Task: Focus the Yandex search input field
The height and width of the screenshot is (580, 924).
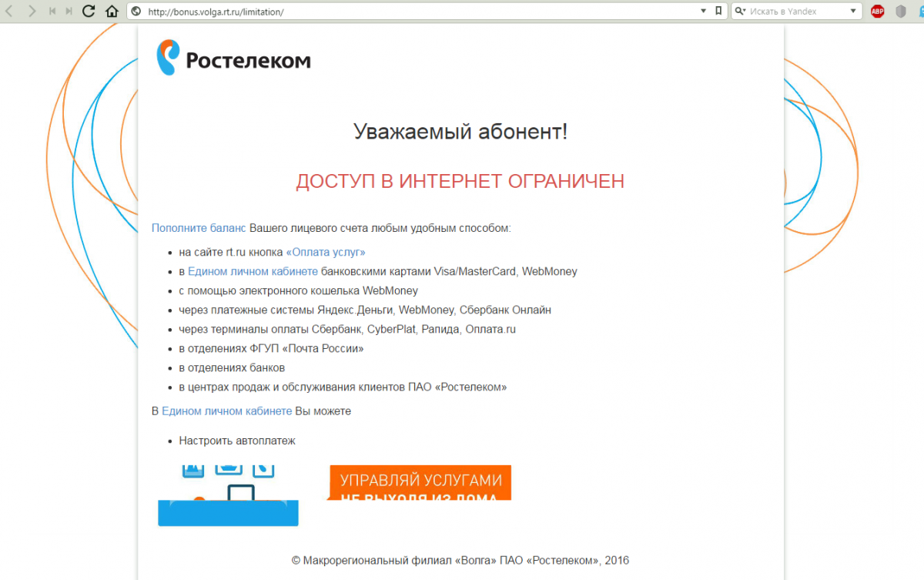Action: 797,11
